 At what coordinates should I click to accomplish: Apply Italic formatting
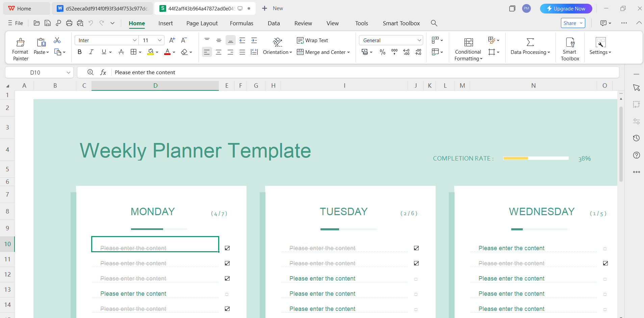tap(91, 52)
